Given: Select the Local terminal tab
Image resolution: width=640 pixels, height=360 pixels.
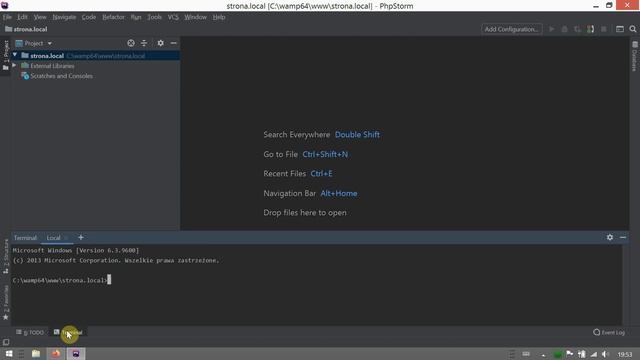Looking at the screenshot, I should [53, 238].
